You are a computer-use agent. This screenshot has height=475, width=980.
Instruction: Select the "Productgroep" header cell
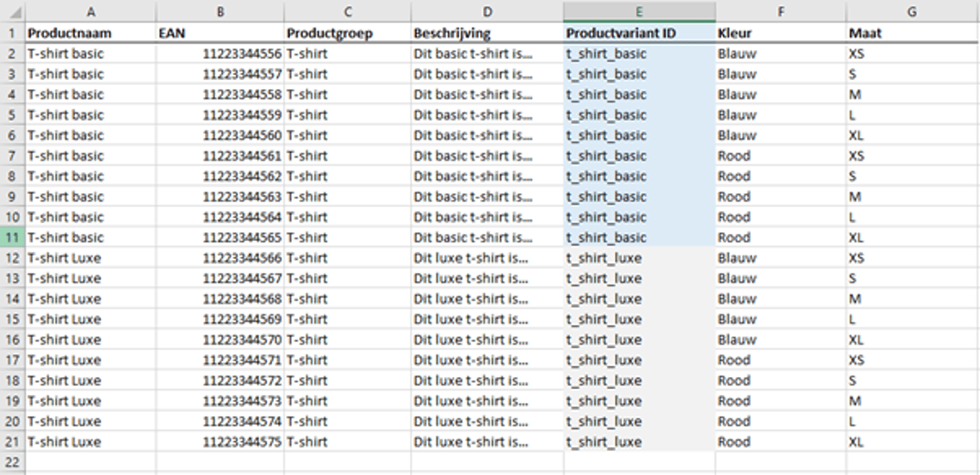point(347,33)
